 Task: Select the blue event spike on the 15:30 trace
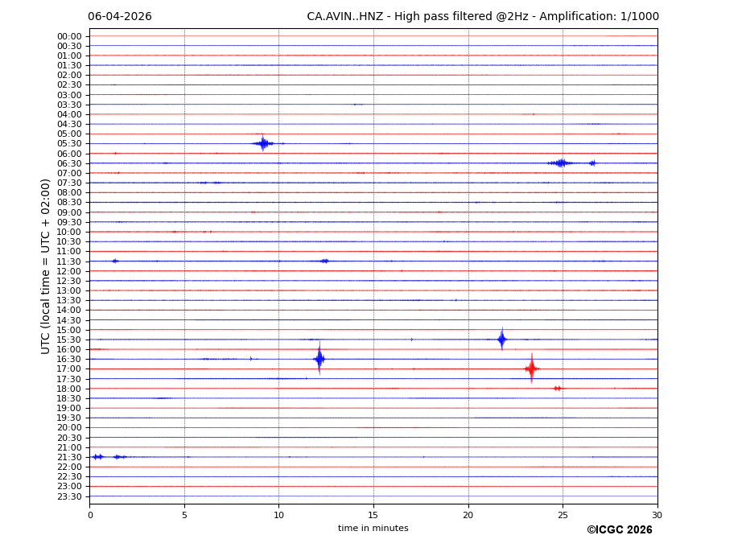[501, 340]
